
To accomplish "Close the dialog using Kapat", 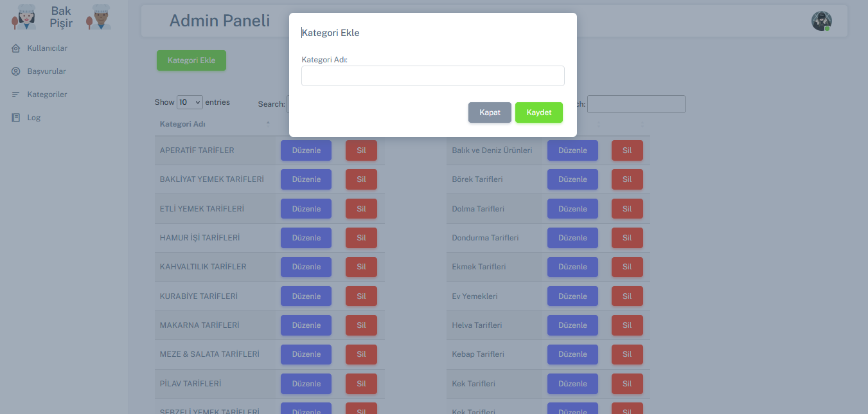I will pos(490,112).
